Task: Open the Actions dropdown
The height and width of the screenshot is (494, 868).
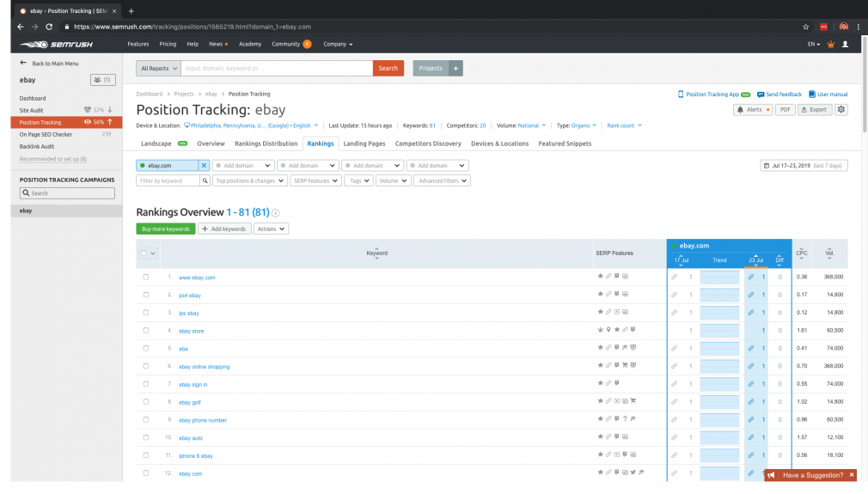Action: pyautogui.click(x=271, y=229)
